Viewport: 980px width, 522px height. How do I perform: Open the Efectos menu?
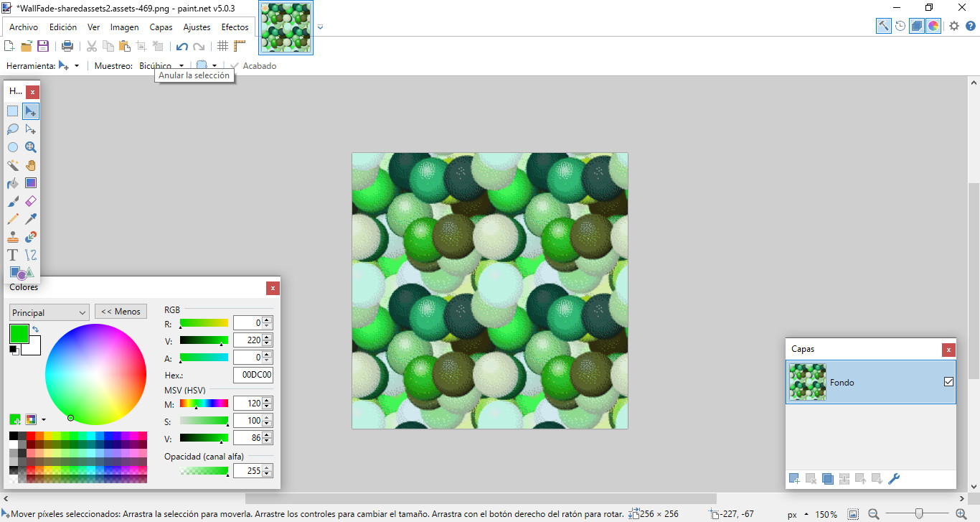[235, 27]
